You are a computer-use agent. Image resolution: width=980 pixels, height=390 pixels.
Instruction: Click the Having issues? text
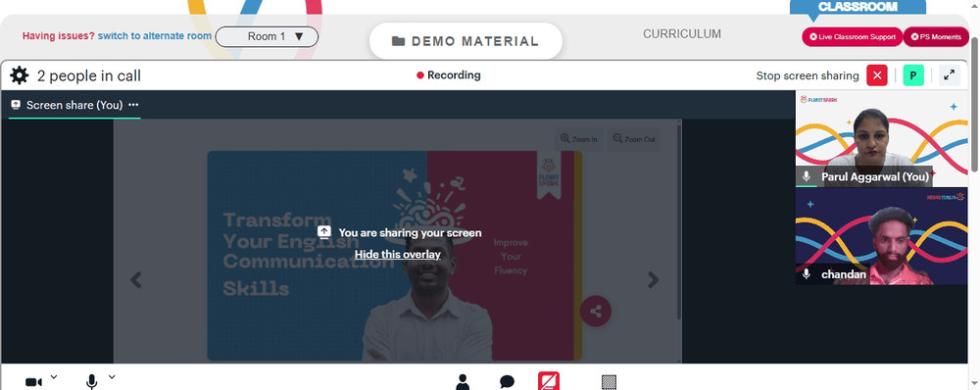pos(58,36)
